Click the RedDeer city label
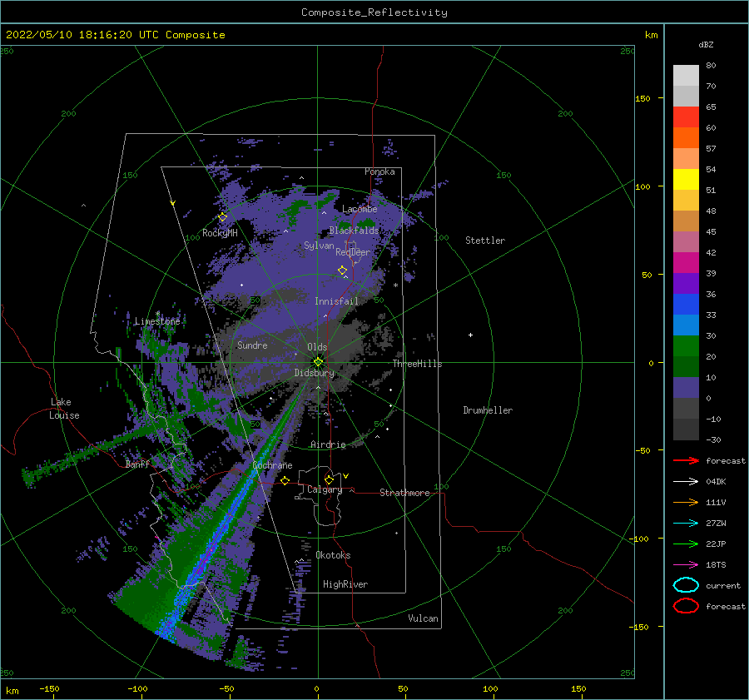 pyautogui.click(x=353, y=252)
